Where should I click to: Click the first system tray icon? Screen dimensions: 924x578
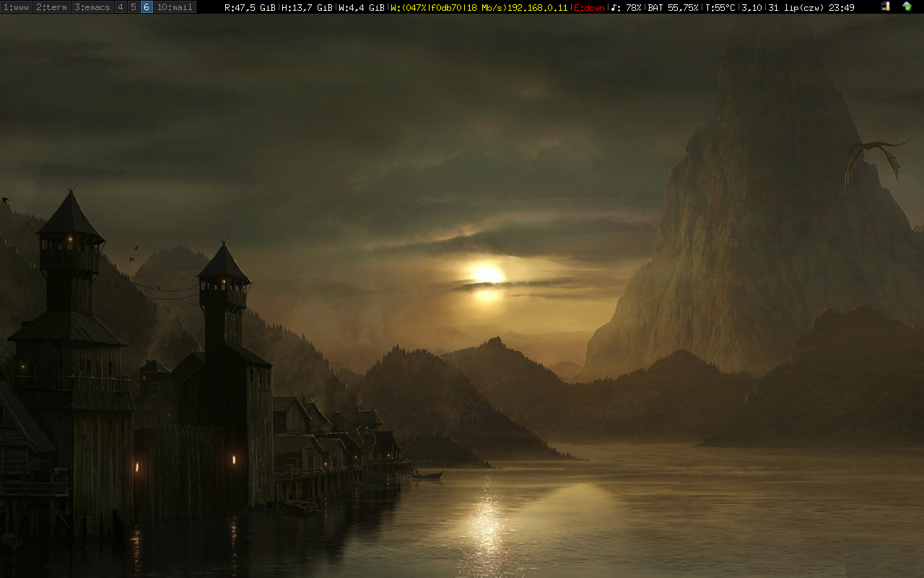886,7
